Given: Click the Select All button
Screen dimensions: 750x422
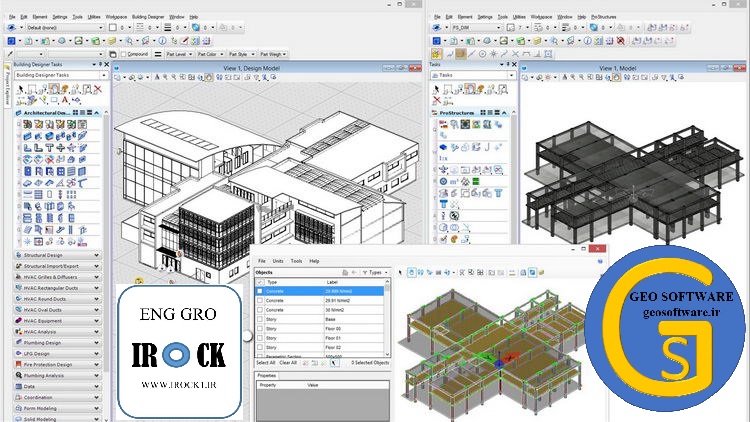Looking at the screenshot, I should click(265, 362).
